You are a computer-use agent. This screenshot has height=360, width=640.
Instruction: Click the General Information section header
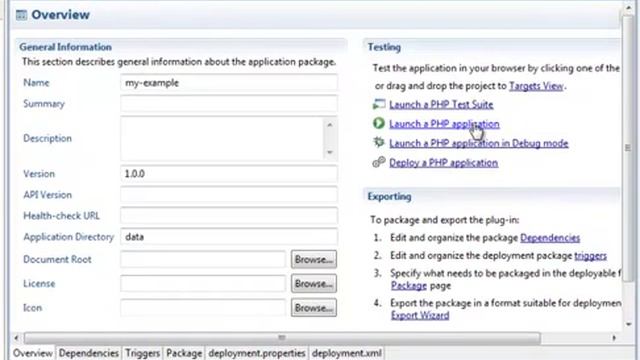tap(65, 47)
